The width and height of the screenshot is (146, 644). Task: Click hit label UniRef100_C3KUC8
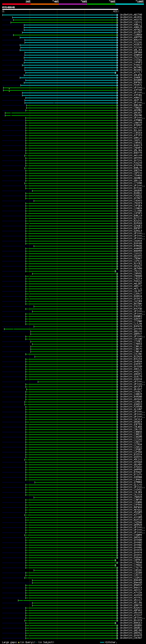point(131,133)
